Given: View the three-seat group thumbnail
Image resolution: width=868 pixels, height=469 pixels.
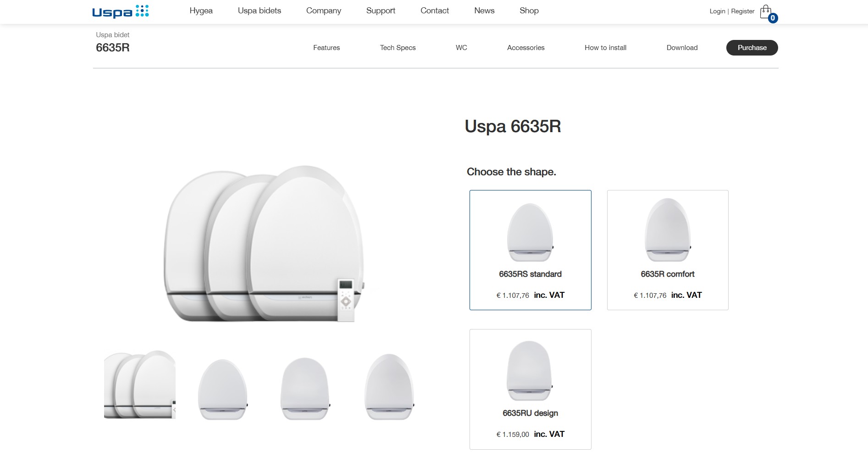Looking at the screenshot, I should click(x=140, y=385).
